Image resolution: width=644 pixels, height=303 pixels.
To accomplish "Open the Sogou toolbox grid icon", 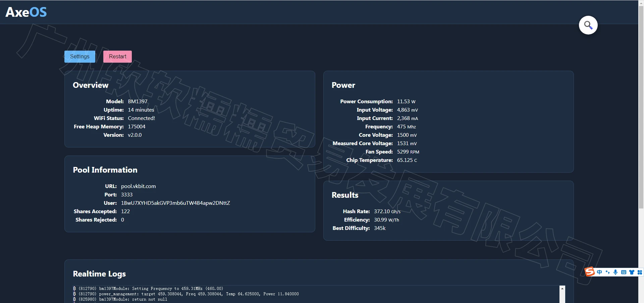I will click(x=640, y=272).
